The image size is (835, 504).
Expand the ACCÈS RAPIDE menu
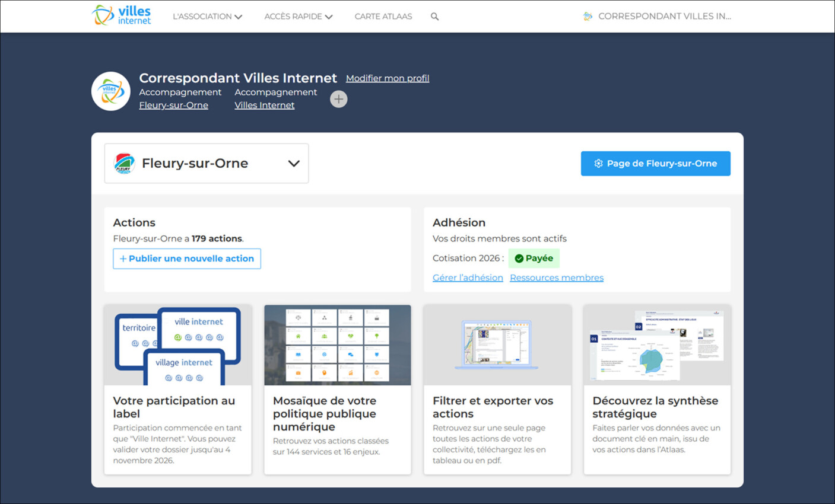point(299,17)
